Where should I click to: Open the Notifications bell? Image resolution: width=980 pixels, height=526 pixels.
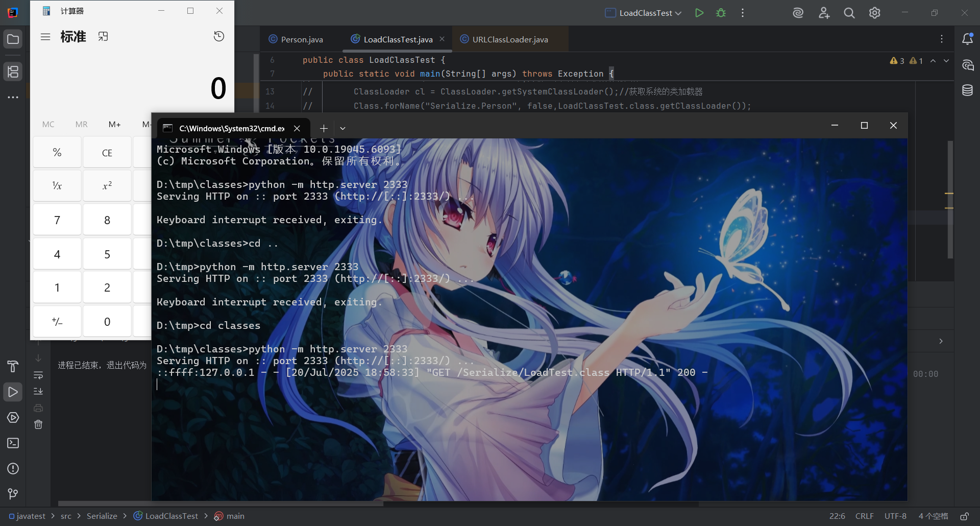[967, 39]
